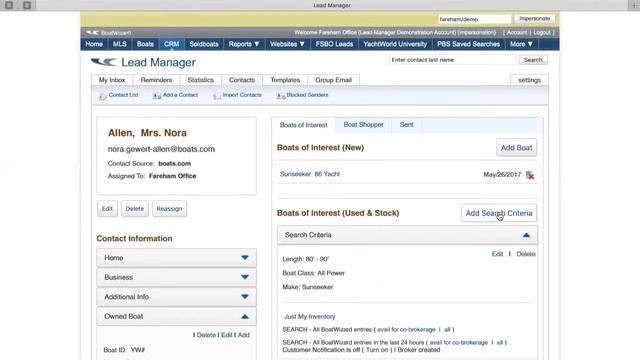This screenshot has width=640, height=360.
Task: Click the Edit contact button
Action: 107,209
